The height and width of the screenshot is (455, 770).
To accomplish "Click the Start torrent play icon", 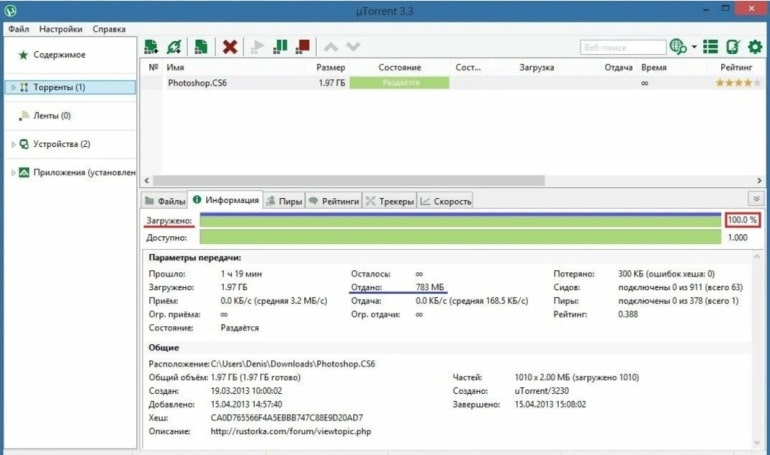I will (257, 47).
